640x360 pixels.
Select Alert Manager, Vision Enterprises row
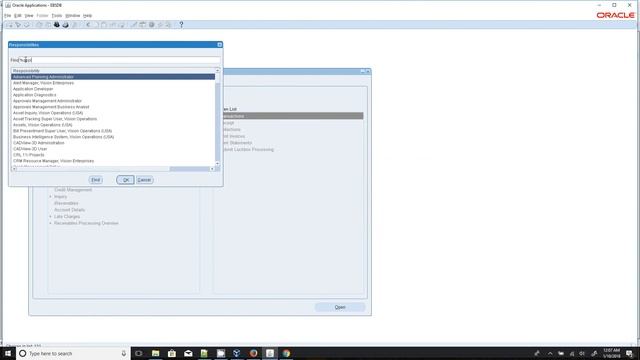(113, 83)
